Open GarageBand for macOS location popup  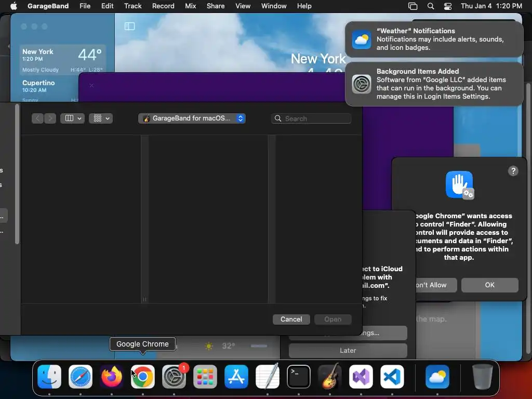pos(192,118)
